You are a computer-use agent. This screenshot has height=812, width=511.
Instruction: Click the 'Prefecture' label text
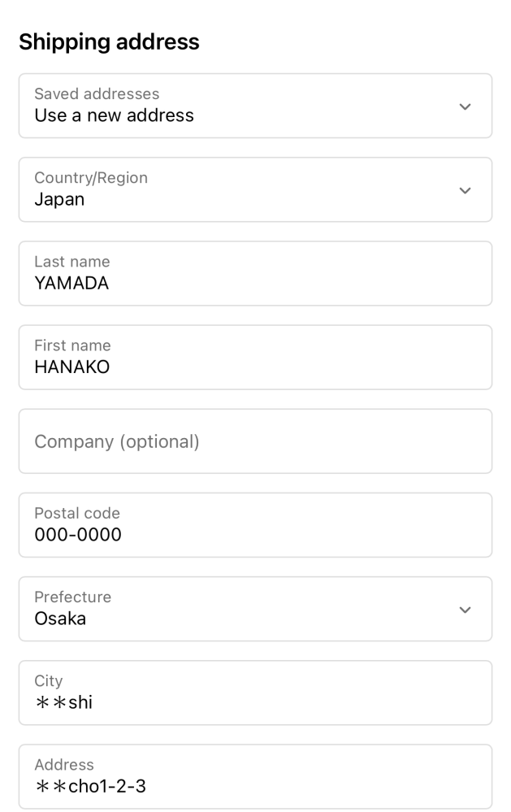point(73,597)
